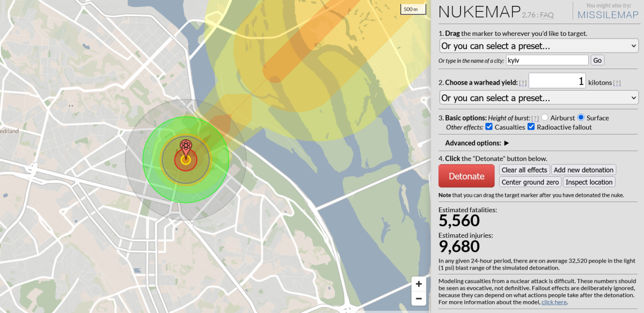Viewport: 644px width, 313px height.
Task: Click the estimated fatalities value 5,560
Action: 459,220
